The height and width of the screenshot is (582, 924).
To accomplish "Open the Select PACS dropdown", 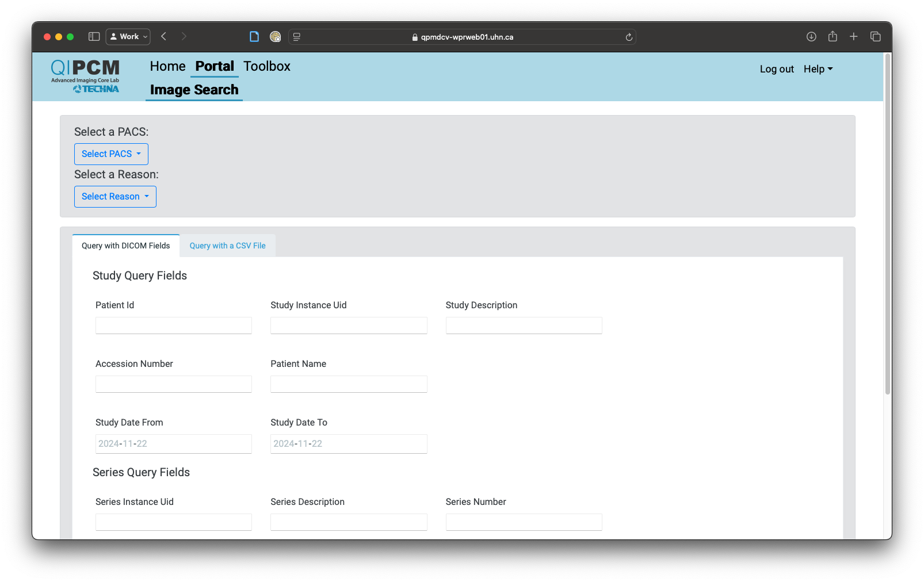I will (111, 154).
